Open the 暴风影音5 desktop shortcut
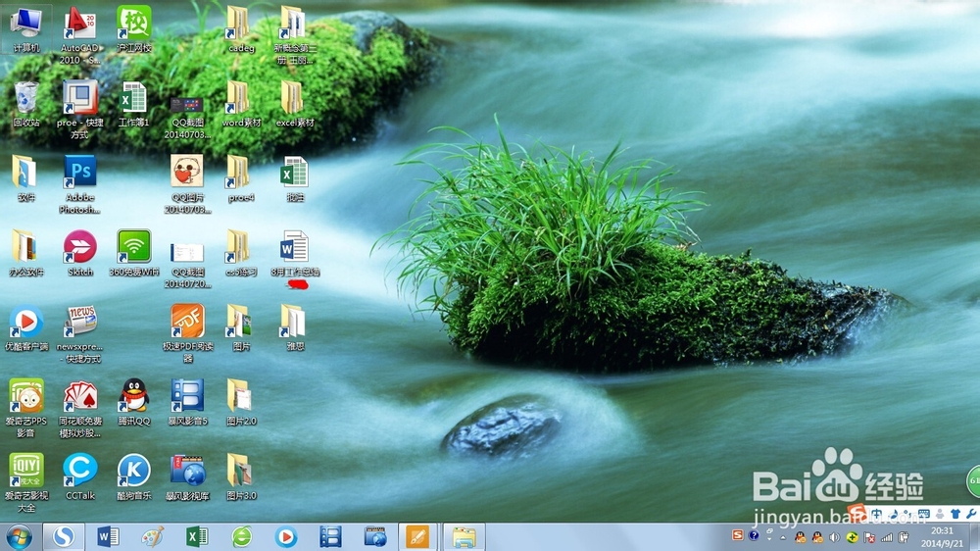 [187, 402]
